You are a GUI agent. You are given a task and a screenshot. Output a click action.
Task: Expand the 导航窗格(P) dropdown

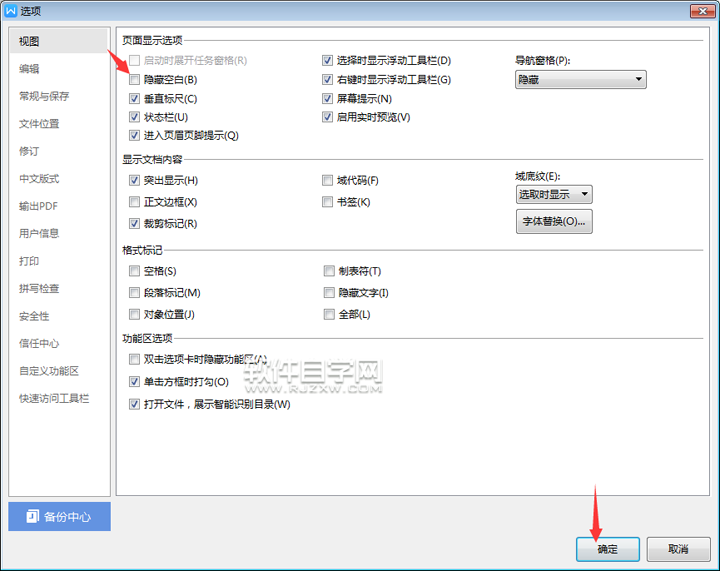[x=580, y=79]
